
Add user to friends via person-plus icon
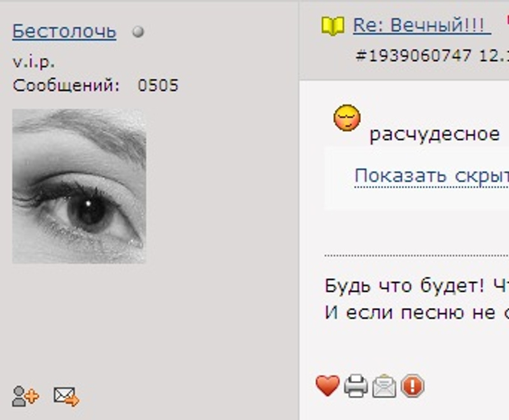pyautogui.click(x=25, y=396)
